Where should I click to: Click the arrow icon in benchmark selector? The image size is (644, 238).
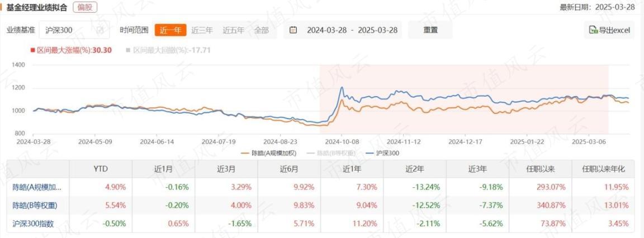(x=100, y=30)
